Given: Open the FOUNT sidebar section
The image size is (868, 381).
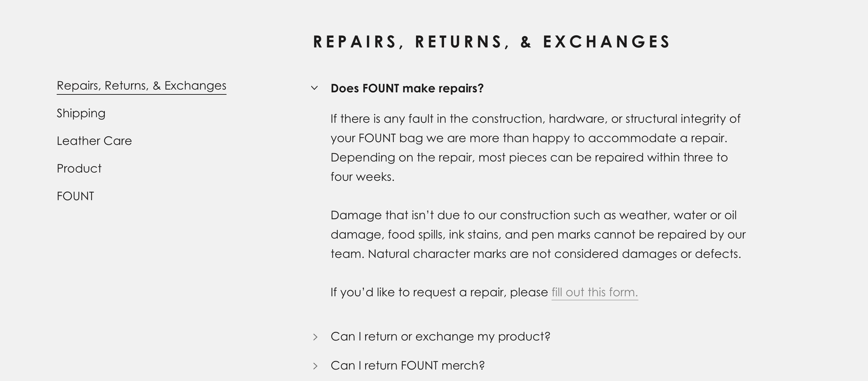Looking at the screenshot, I should tap(75, 196).
